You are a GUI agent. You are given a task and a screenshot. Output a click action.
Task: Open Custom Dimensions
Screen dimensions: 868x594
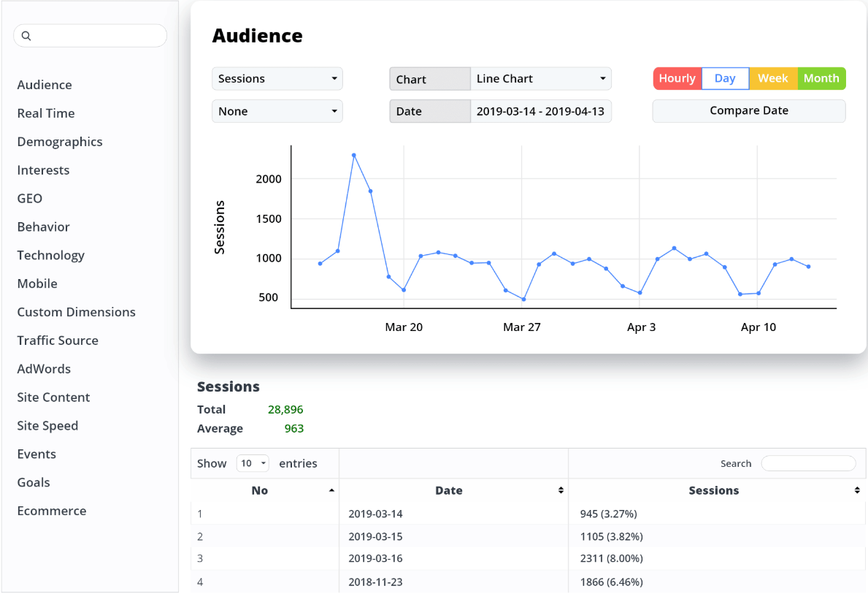point(77,312)
